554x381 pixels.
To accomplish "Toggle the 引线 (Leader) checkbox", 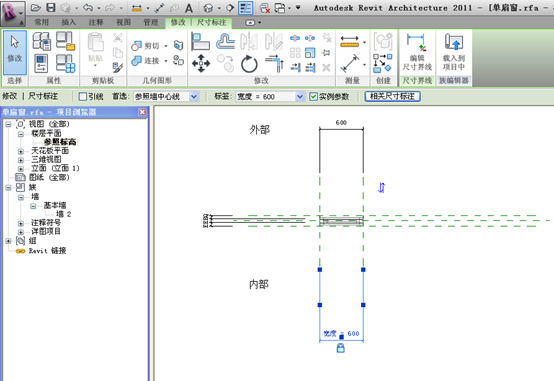I will click(x=83, y=96).
